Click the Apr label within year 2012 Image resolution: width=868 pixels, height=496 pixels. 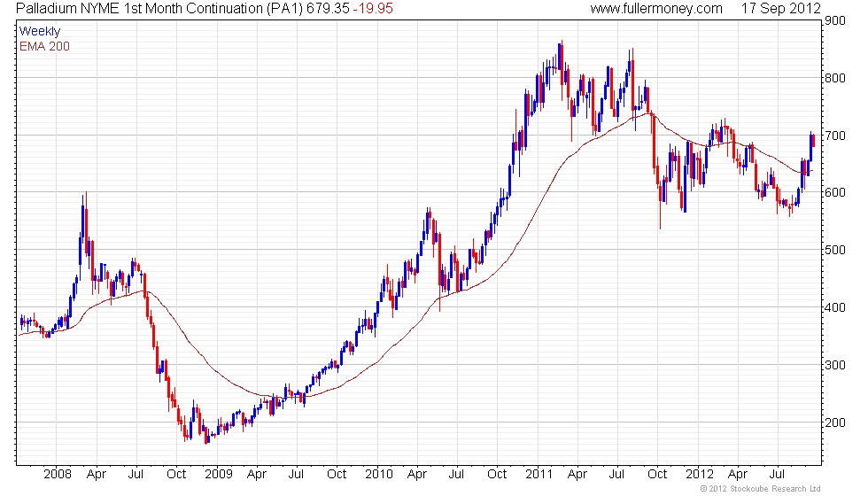pos(738,475)
